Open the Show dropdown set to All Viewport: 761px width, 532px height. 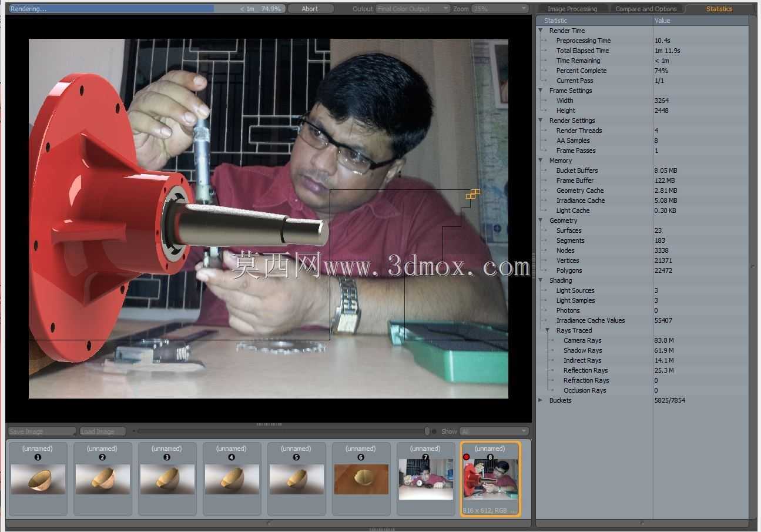495,431
